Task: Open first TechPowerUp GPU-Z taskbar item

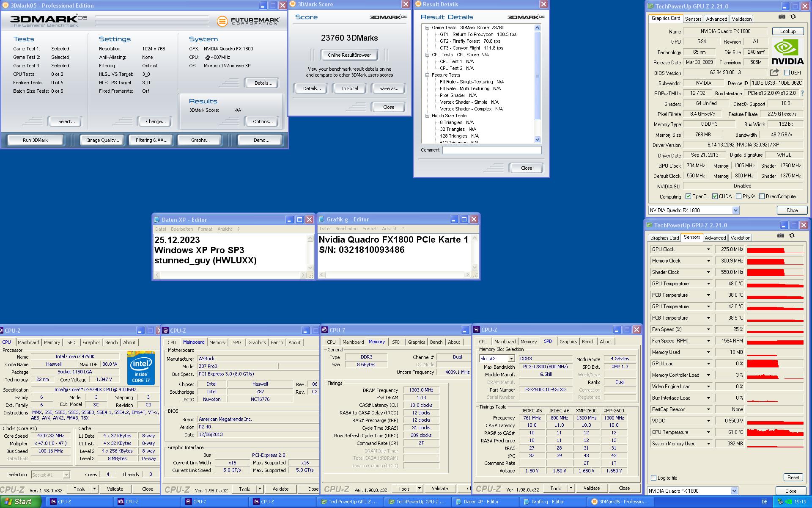Action: 350,502
